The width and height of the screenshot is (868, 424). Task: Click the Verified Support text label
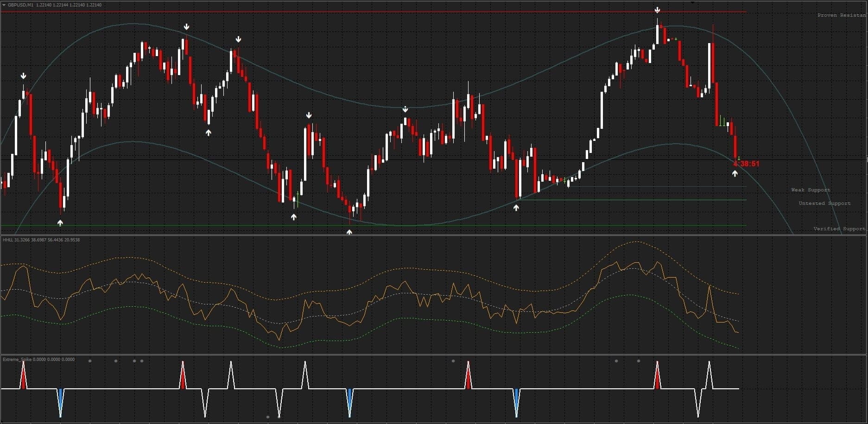(839, 228)
